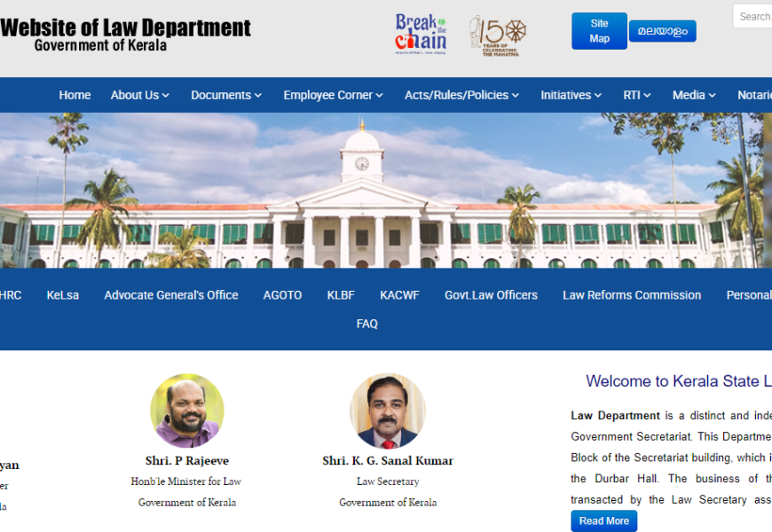Click the Website of Law Department title
Image resolution: width=772 pixels, height=532 pixels.
(125, 27)
